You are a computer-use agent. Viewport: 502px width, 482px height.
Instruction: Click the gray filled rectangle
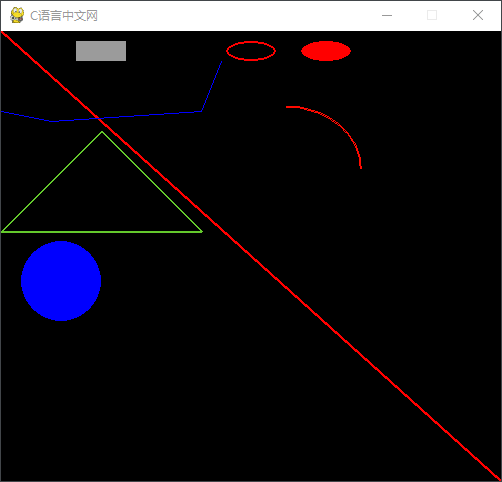click(x=101, y=51)
